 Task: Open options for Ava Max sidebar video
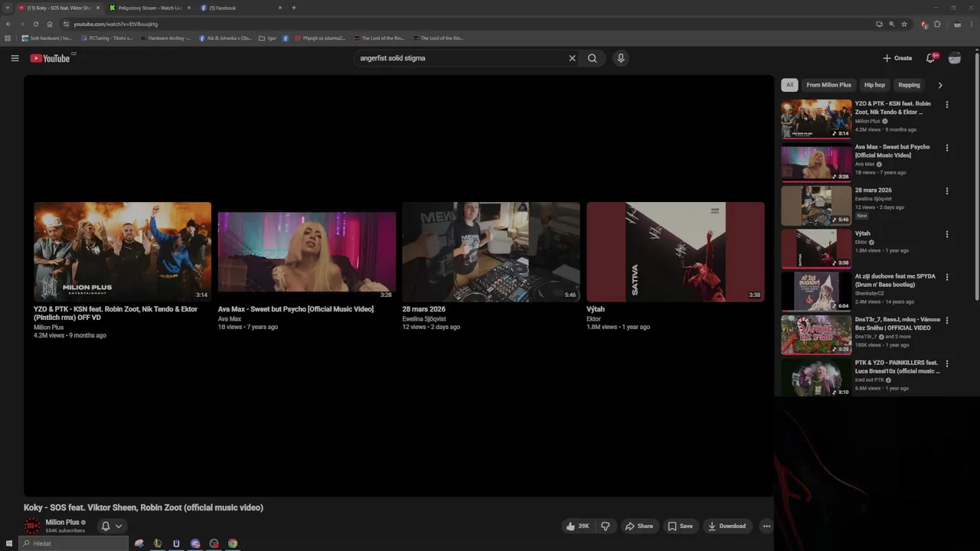947,148
